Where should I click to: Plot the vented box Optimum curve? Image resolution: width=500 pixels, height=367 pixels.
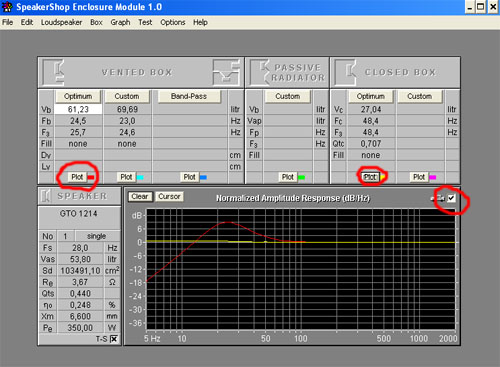(77, 177)
